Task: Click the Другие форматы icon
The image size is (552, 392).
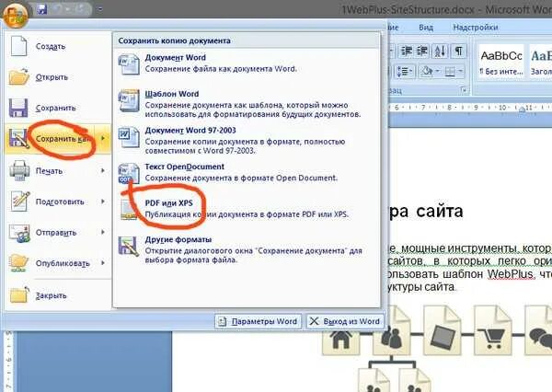Action: [x=129, y=246]
